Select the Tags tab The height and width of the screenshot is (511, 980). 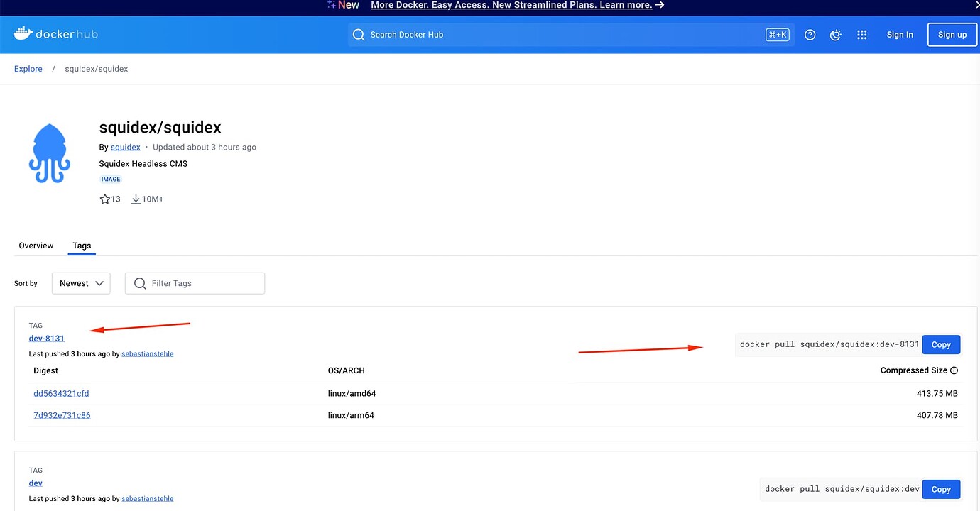pos(82,246)
